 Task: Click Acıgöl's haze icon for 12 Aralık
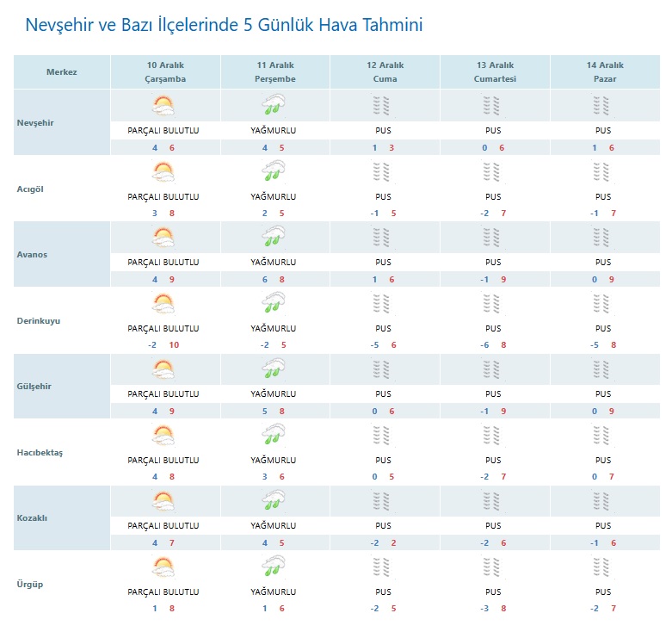[383, 172]
